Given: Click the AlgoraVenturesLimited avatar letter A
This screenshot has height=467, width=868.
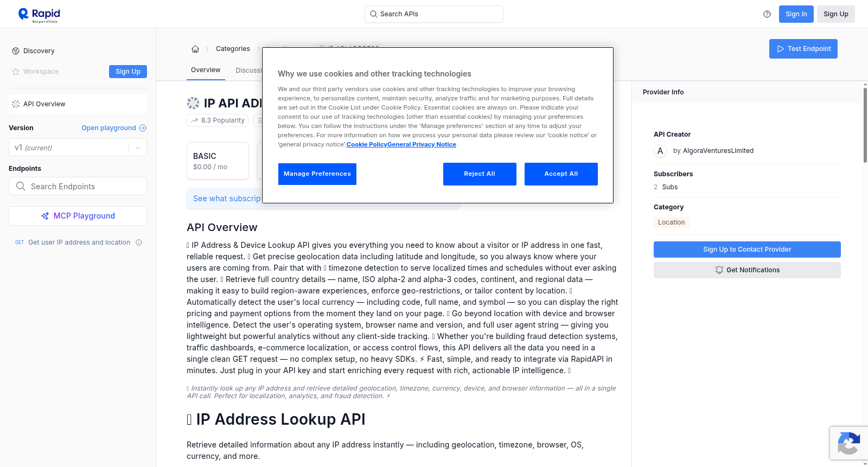Looking at the screenshot, I should [x=660, y=151].
